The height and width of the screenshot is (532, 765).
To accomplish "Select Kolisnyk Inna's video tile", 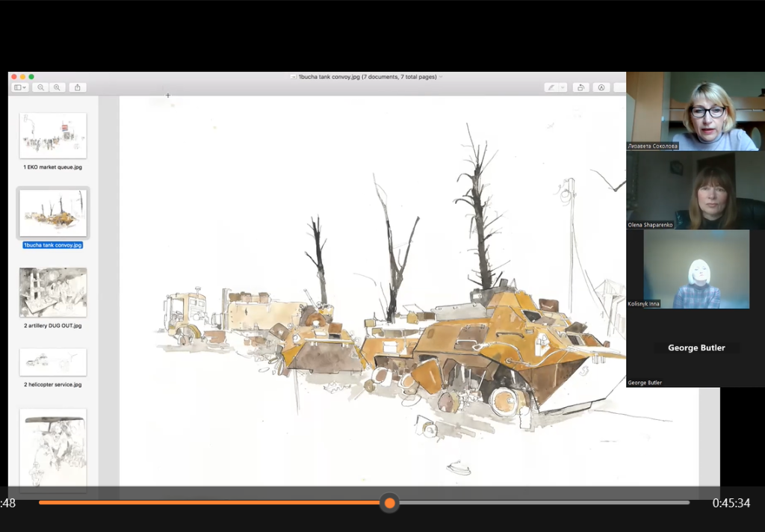I will click(x=696, y=269).
